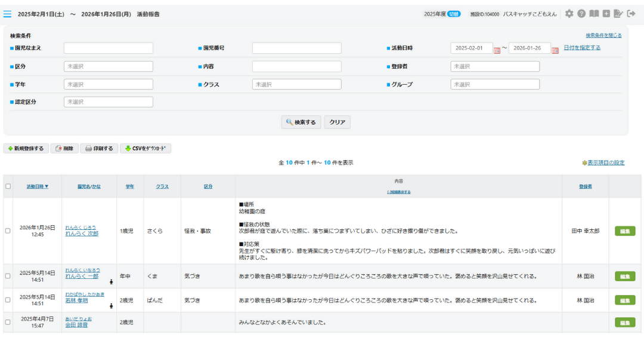Screen dimensions: 644x338
Task: Sort by 区分 column header
Action: 208,186
